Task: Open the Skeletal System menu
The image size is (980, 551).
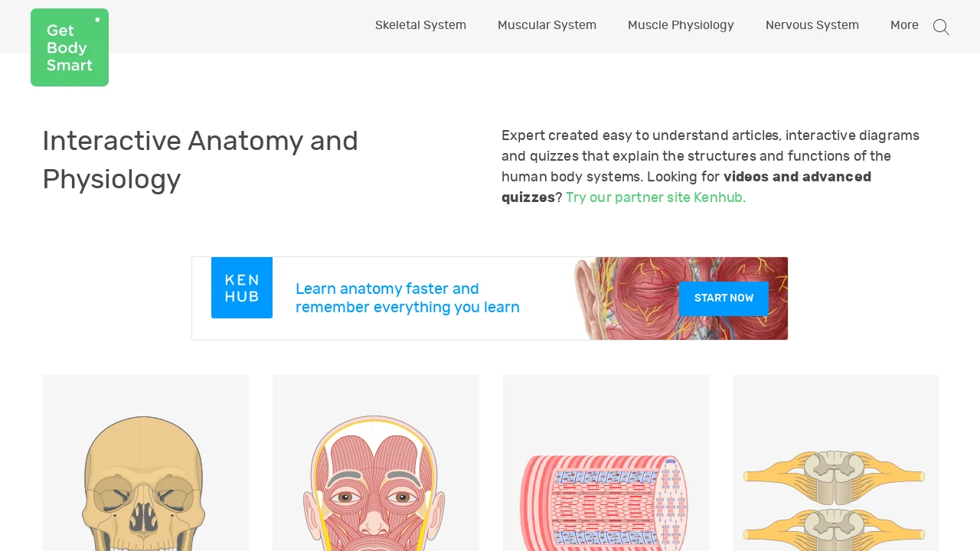Action: pyautogui.click(x=420, y=25)
